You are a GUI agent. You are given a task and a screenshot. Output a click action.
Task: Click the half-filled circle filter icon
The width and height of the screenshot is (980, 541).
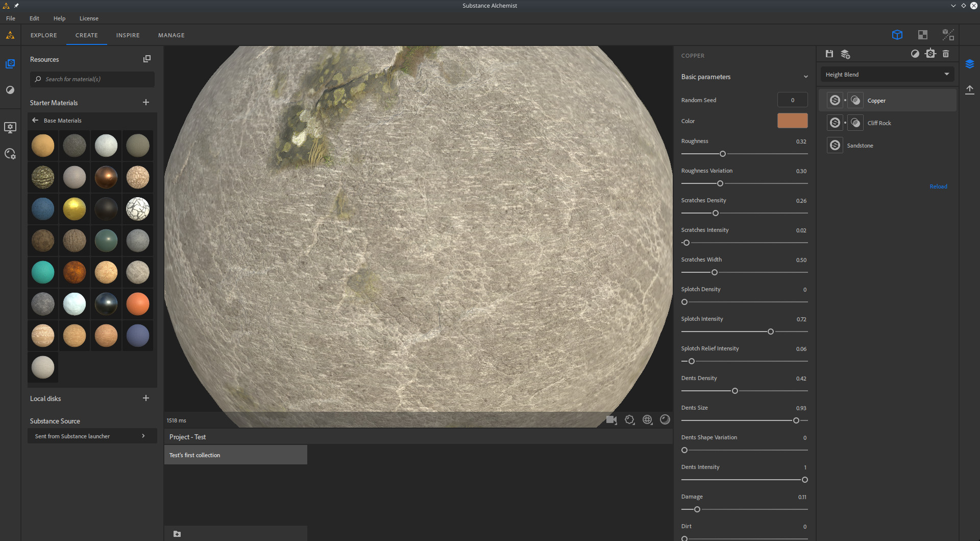tap(915, 54)
